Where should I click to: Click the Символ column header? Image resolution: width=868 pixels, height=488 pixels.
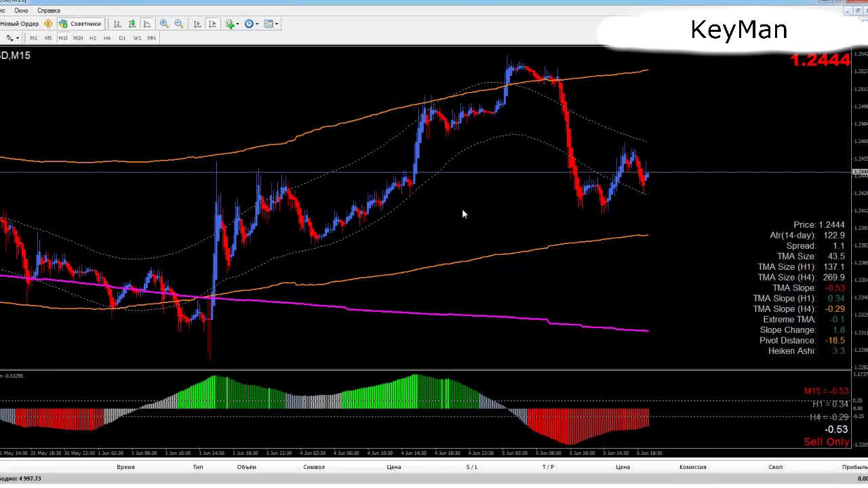point(314,467)
